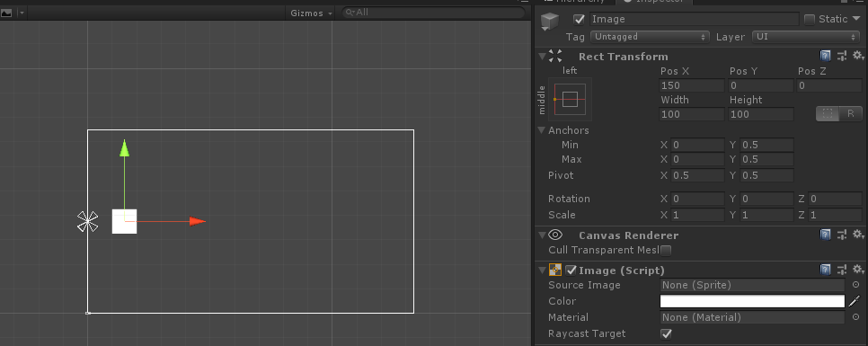Enable Cull Transparent Mesh checkbox

(x=666, y=250)
